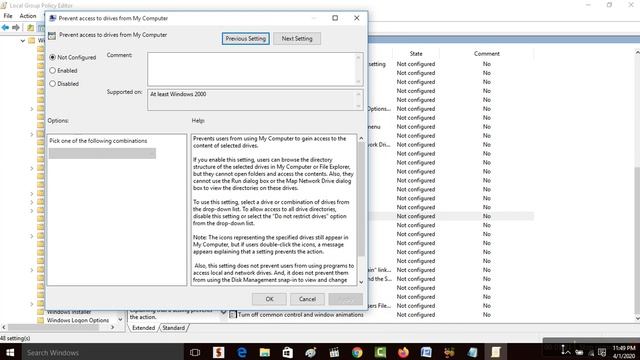Screen dimensions: 640x360
Task: Click the Forward arrow toolbar icon
Action: click(16, 28)
